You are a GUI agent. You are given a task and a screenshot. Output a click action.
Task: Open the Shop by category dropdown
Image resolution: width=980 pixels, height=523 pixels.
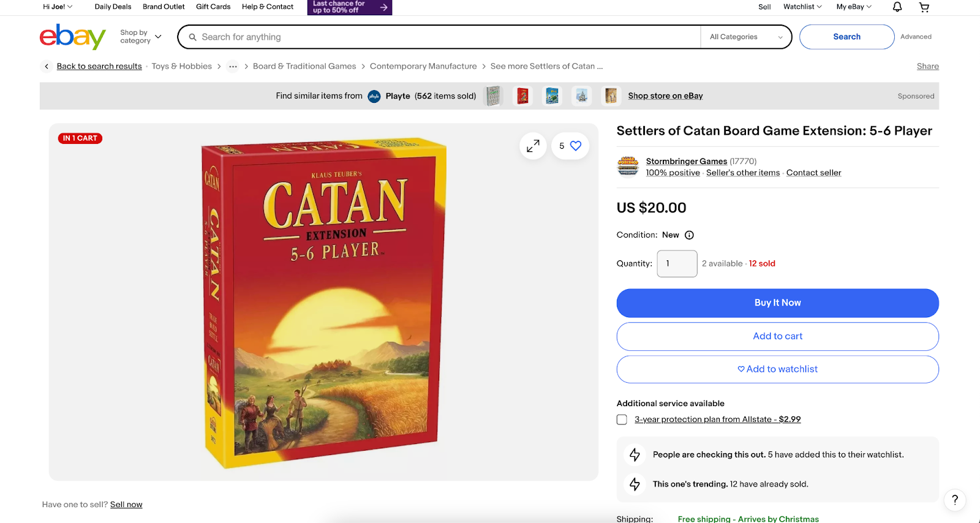tap(141, 37)
